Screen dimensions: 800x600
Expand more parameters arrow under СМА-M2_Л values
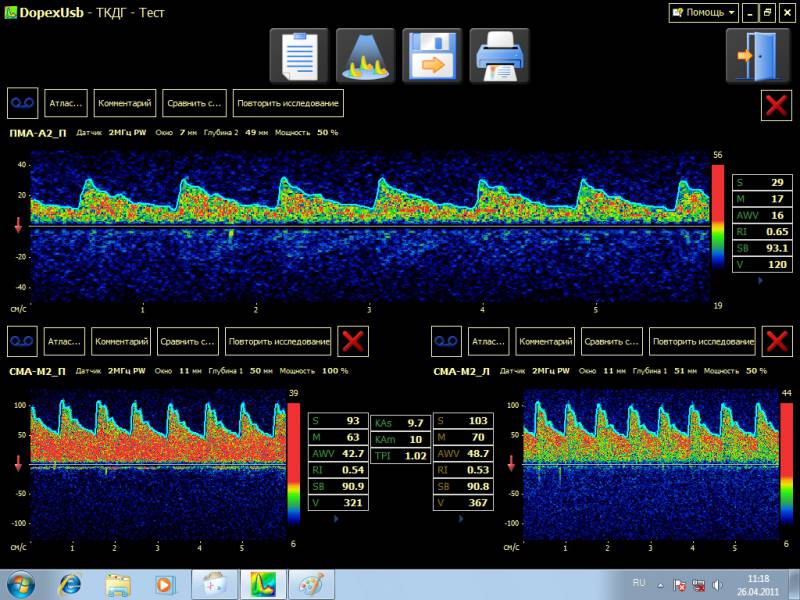[461, 518]
